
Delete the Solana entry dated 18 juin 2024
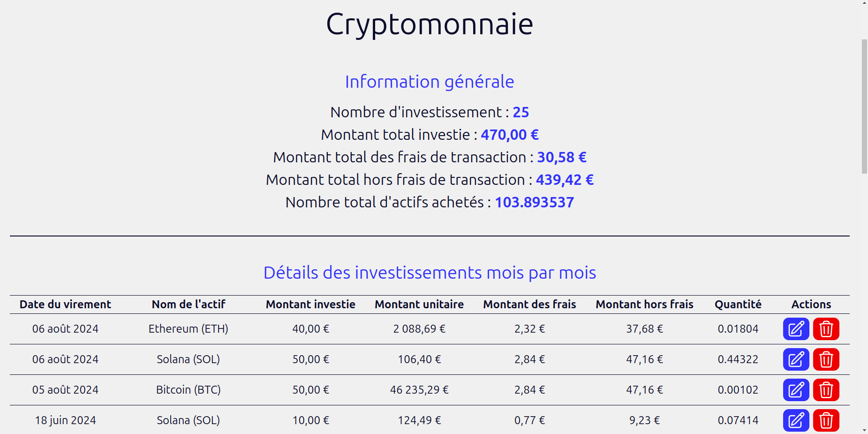click(826, 421)
